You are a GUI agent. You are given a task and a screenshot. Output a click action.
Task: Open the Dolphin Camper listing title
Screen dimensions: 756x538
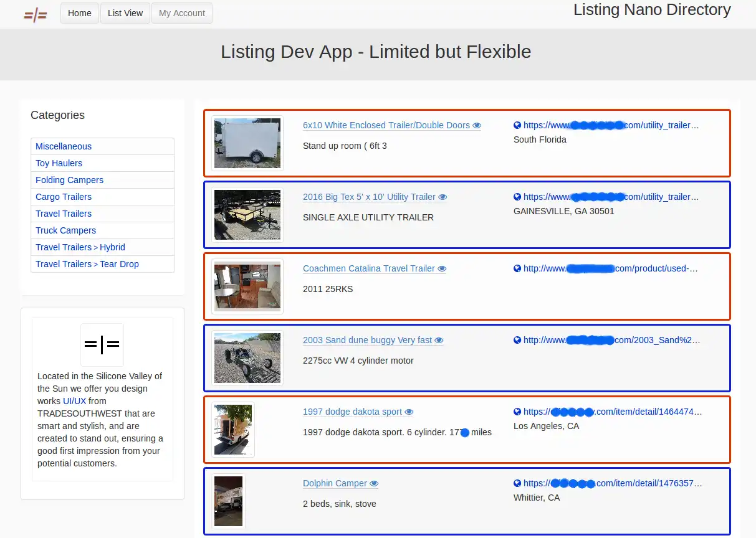[x=335, y=484]
